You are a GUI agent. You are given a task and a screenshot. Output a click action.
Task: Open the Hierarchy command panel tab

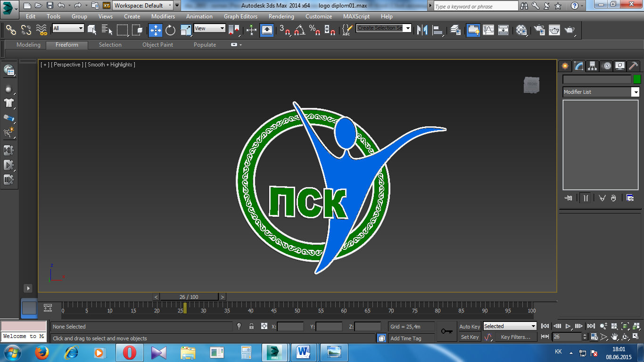coord(592,66)
